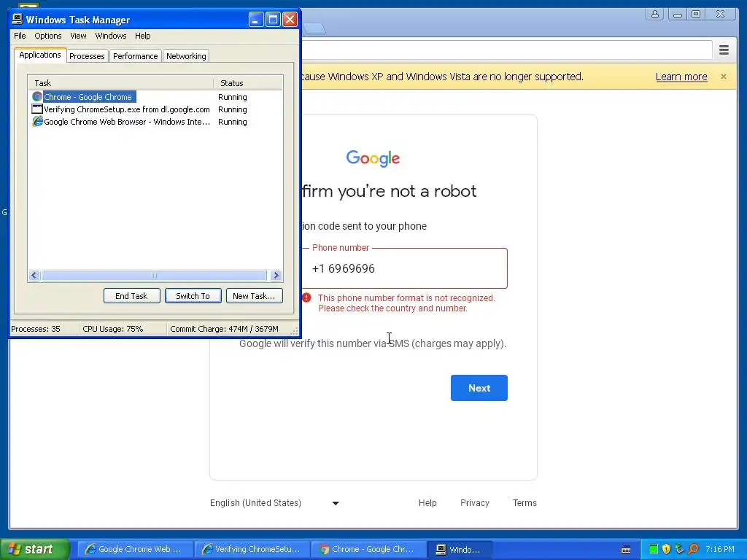
Task: Select the Applications tab
Action: (40, 55)
